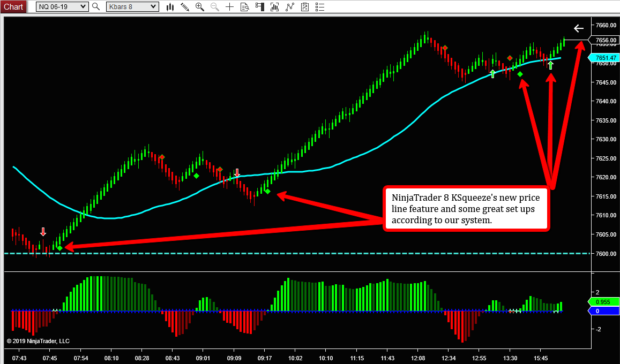
Task: Select the crosshair cursor icon
Action: (x=230, y=7)
